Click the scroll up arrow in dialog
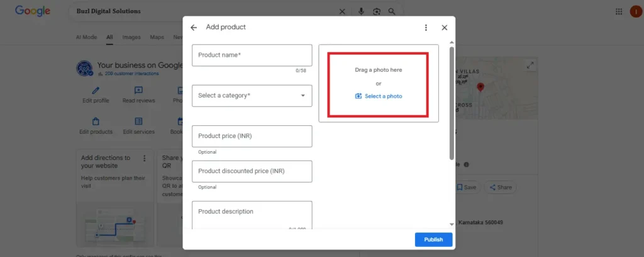The width and height of the screenshot is (644, 257). pos(452,42)
